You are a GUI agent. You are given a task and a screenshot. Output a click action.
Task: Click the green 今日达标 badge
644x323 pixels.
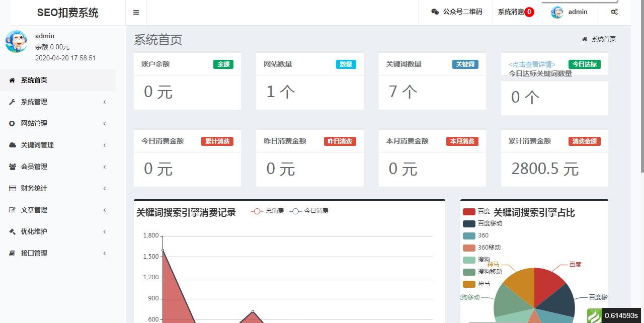tap(585, 64)
